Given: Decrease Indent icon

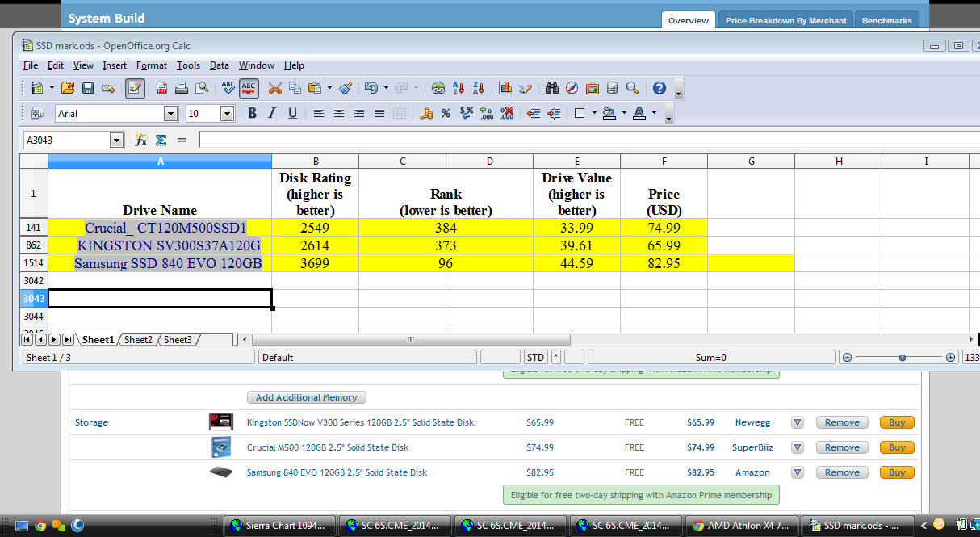Looking at the screenshot, I should click(x=533, y=114).
